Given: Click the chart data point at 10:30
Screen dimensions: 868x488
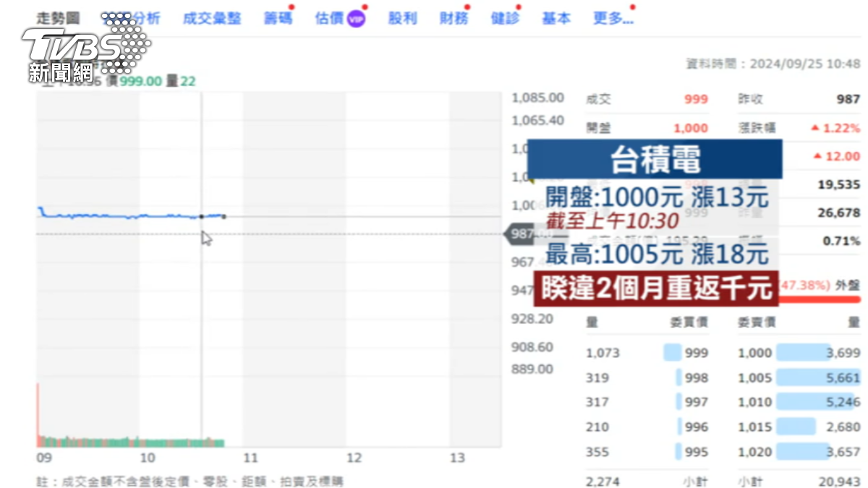Looking at the screenshot, I should (201, 216).
